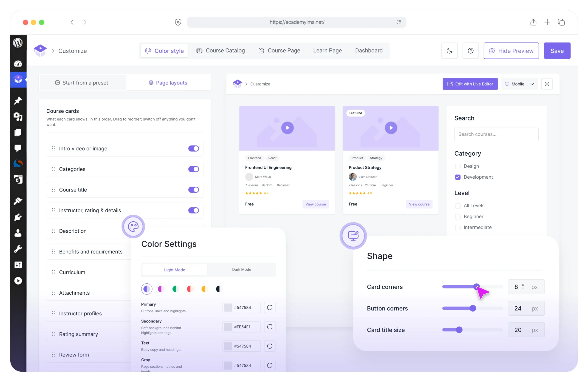Increment the Card corners stepper arrow
Screen dimensions: 588x382
523,285
